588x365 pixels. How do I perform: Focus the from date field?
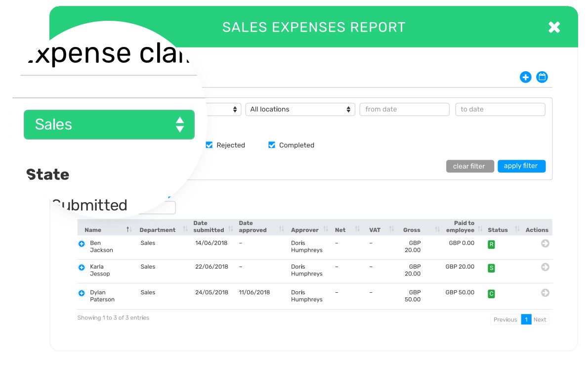tap(404, 109)
